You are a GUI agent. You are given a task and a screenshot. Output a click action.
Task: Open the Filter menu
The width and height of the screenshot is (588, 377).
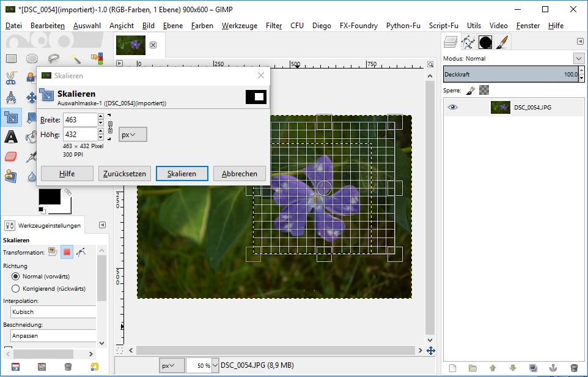[274, 26]
